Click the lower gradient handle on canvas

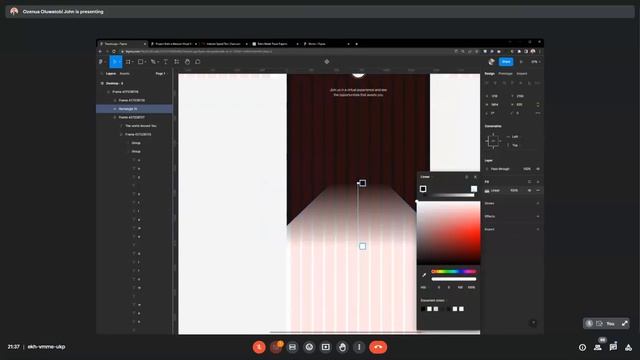tap(362, 246)
